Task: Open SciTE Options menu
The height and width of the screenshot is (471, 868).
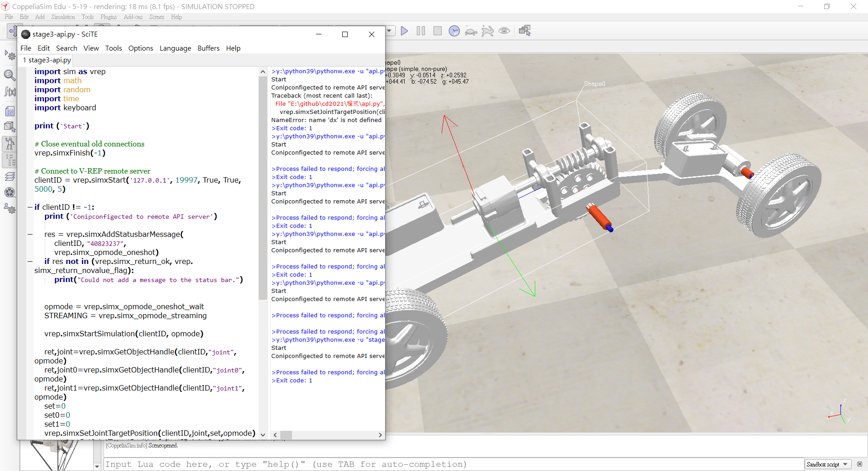Action: coord(141,48)
